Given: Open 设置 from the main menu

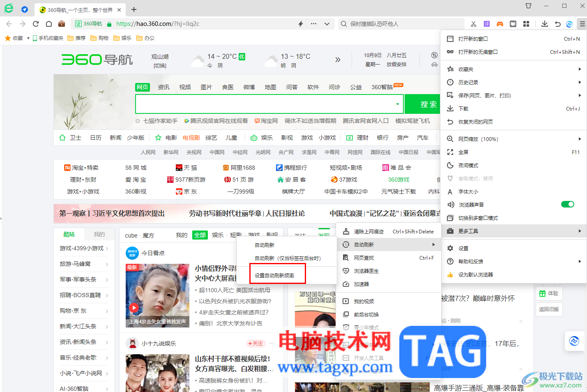Looking at the screenshot, I should (513, 248).
